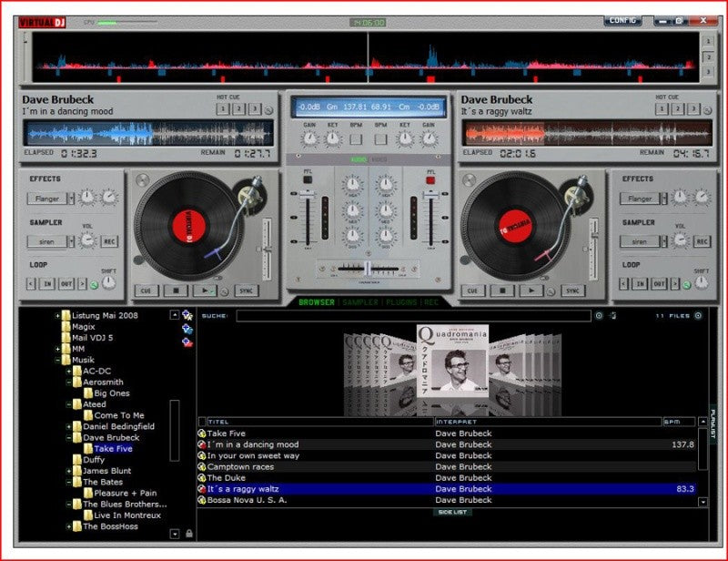The image size is (728, 561).
Task: Double left deck loop with right arrow
Action: pos(82,284)
